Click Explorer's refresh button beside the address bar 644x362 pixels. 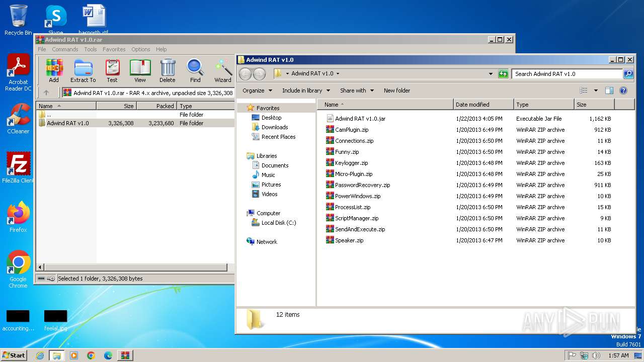click(503, 74)
